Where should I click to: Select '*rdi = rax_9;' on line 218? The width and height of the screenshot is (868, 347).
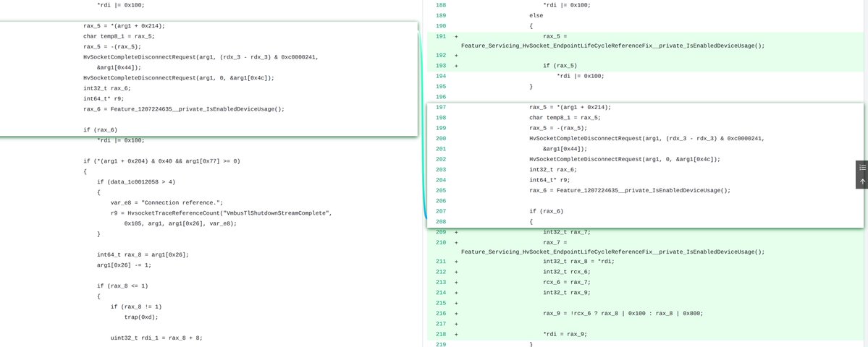(x=565, y=334)
